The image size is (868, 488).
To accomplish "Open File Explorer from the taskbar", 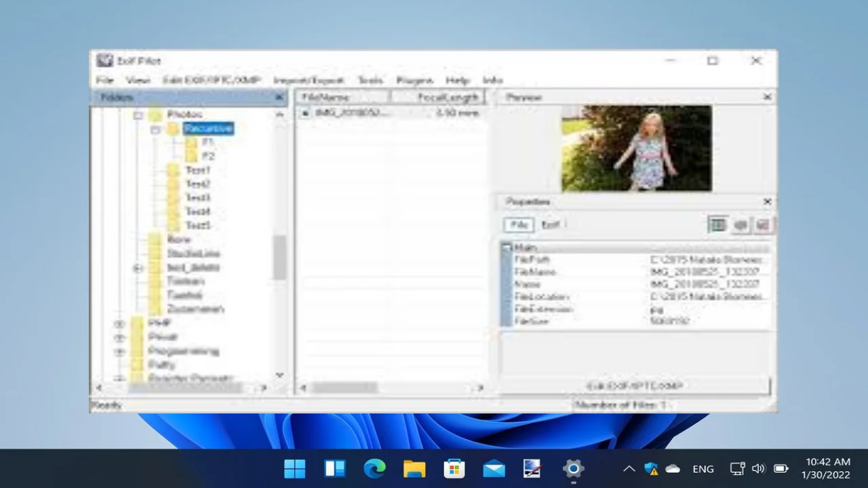I will pos(414,468).
